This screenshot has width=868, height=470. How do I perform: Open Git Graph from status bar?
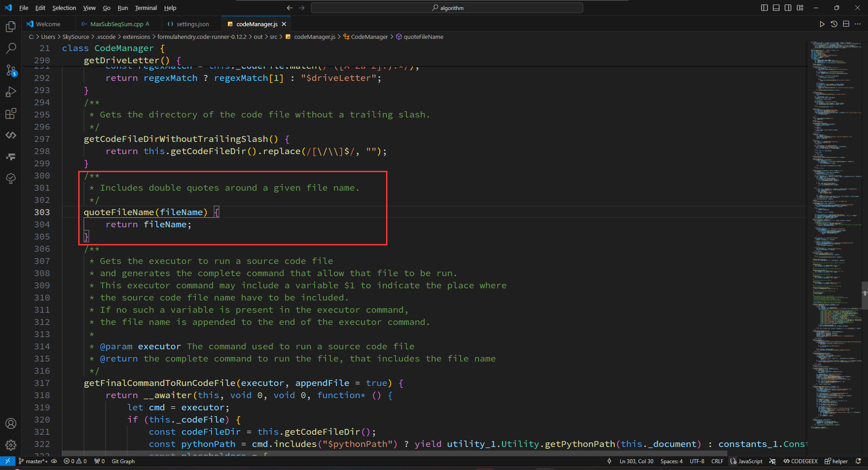[123, 461]
